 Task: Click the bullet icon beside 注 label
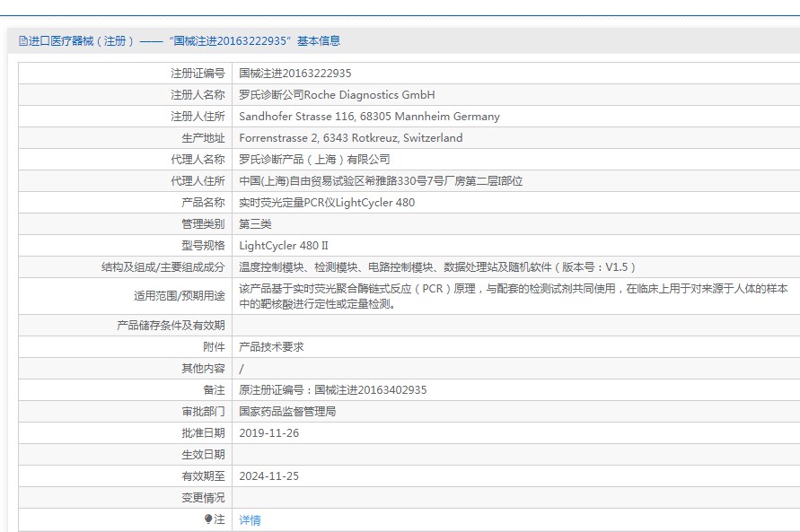click(x=208, y=519)
